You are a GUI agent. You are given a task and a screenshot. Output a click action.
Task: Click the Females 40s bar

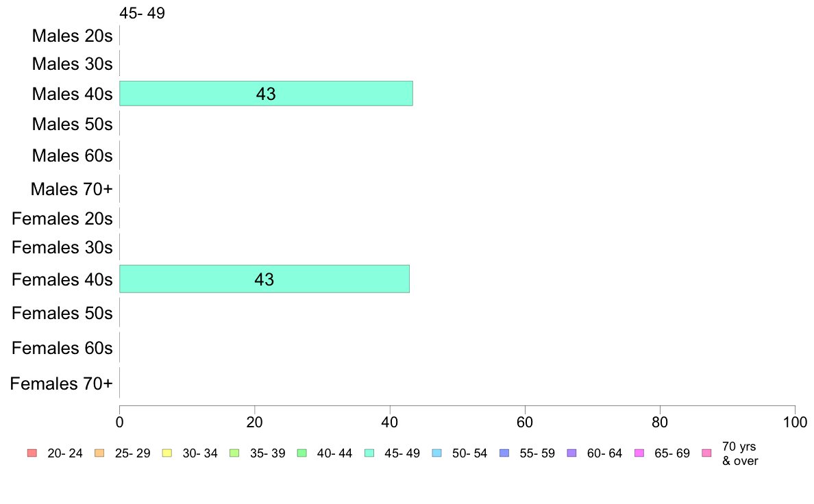[264, 279]
